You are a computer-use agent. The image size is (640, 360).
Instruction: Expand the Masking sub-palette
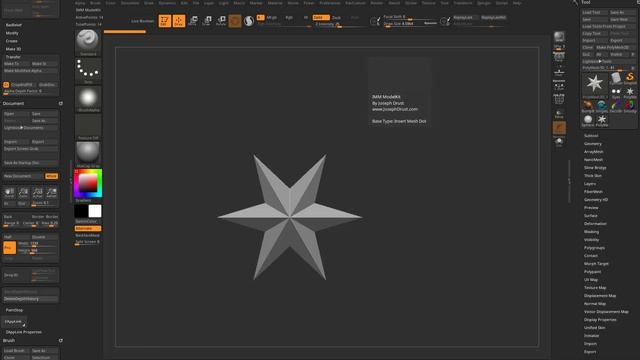point(591,232)
